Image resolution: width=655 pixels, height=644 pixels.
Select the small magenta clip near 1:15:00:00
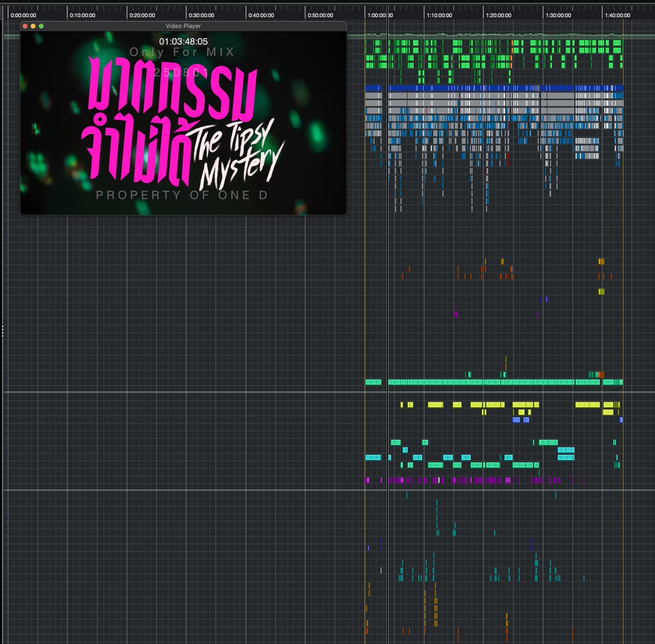click(456, 314)
